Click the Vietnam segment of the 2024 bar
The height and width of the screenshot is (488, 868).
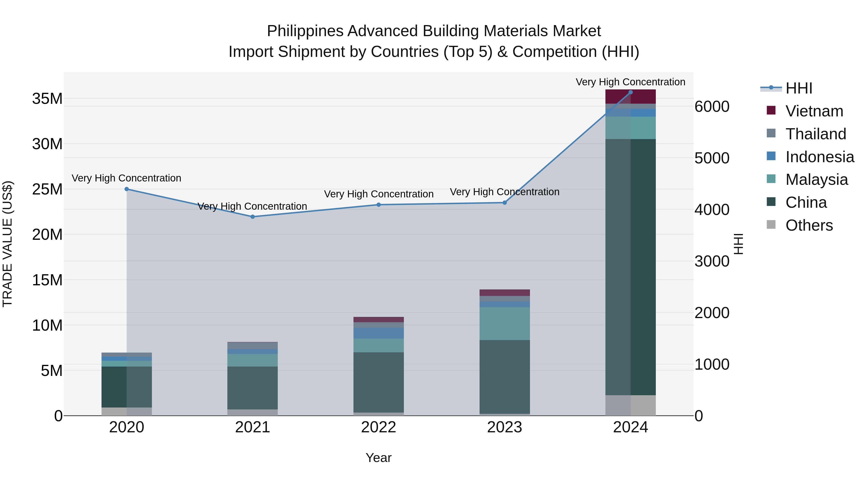pyautogui.click(x=631, y=97)
